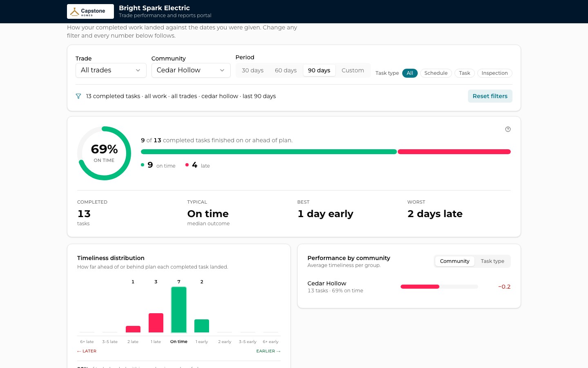The image size is (588, 368).
Task: Click the On time bar in distribution chart
Action: [179, 310]
